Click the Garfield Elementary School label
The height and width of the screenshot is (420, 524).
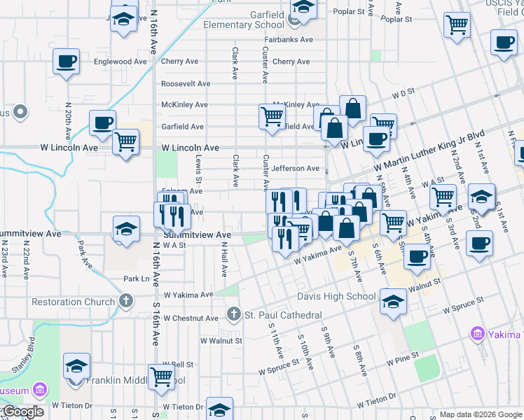point(244,20)
